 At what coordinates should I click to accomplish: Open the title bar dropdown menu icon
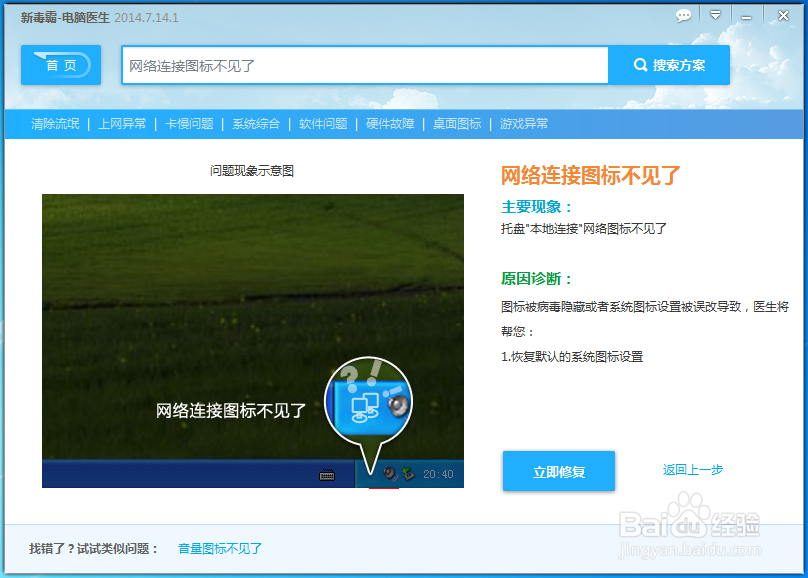(715, 15)
